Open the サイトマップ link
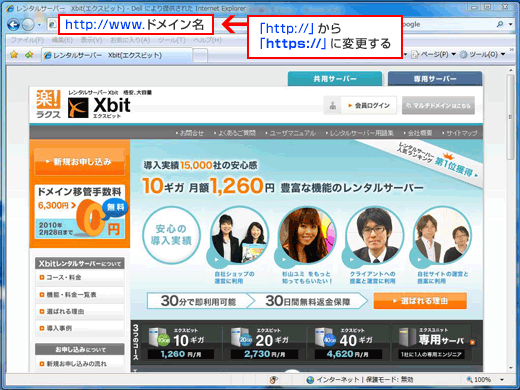520x390 pixels. (460, 133)
